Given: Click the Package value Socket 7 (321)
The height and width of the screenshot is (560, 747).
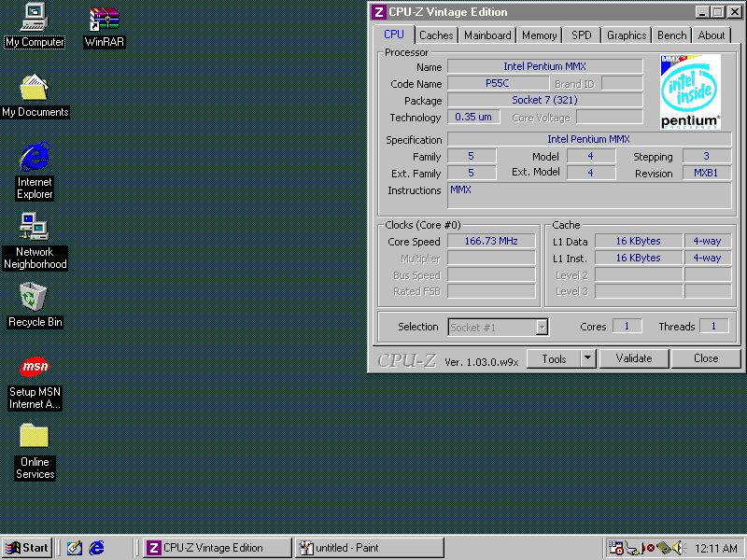Looking at the screenshot, I should click(x=545, y=100).
